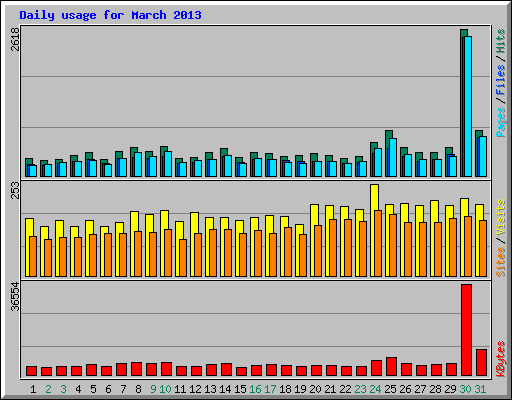
Task: Click the 253 axis value
Action: click(15, 190)
